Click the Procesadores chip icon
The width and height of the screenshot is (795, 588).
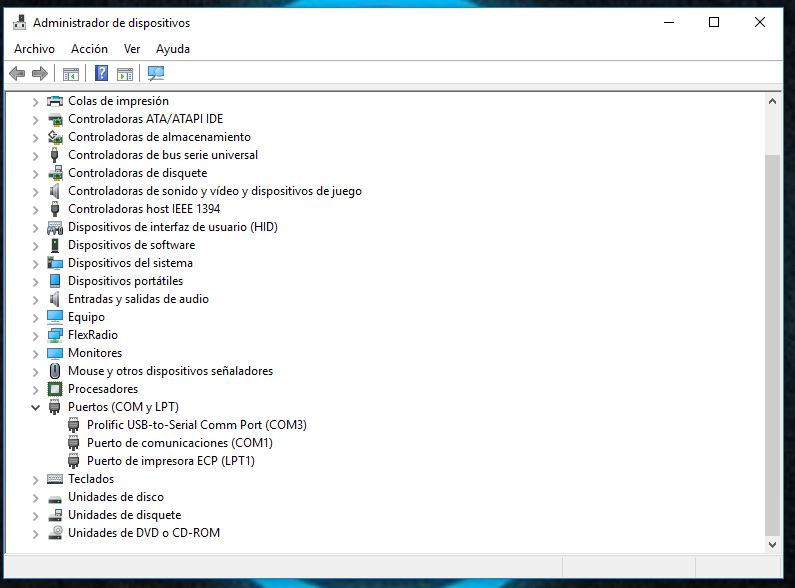click(x=55, y=389)
